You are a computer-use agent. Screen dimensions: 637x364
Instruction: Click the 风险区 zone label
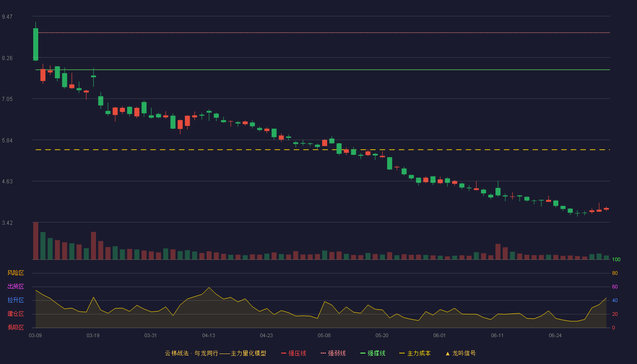point(15,273)
